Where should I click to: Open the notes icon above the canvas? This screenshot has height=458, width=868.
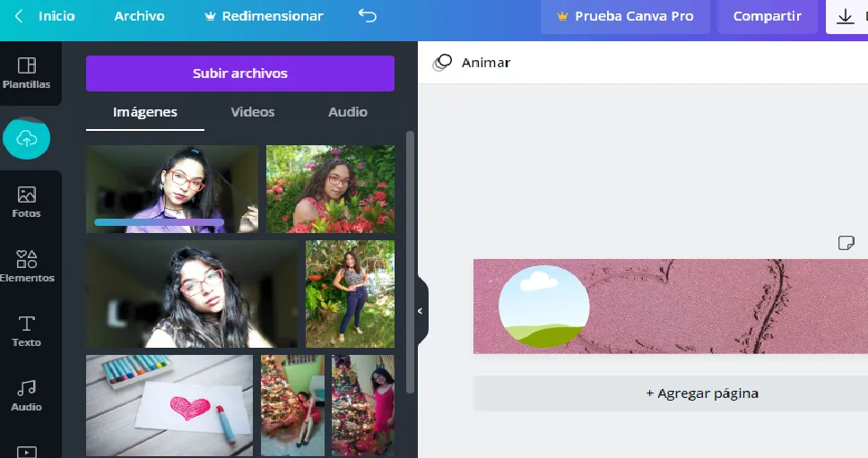846,242
